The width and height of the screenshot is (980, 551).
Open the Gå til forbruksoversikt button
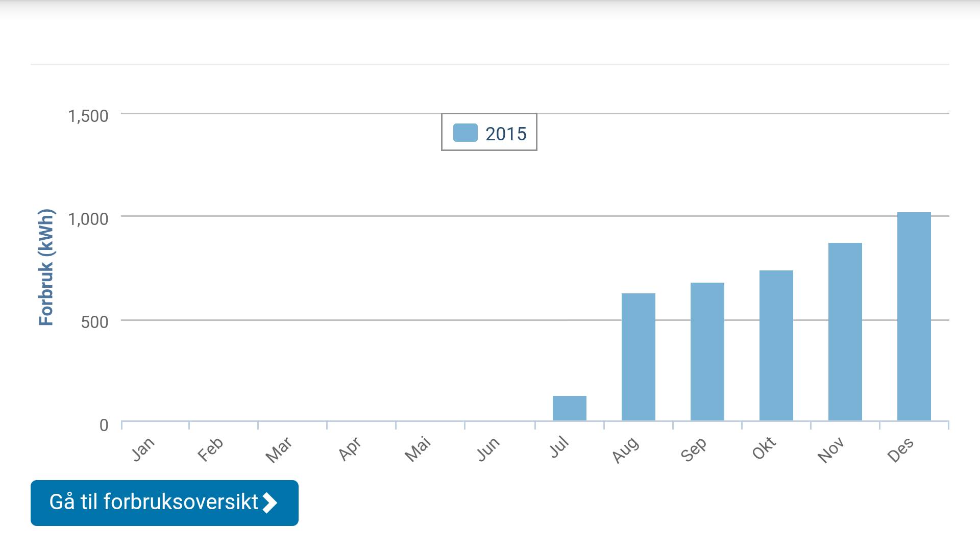coord(164,503)
